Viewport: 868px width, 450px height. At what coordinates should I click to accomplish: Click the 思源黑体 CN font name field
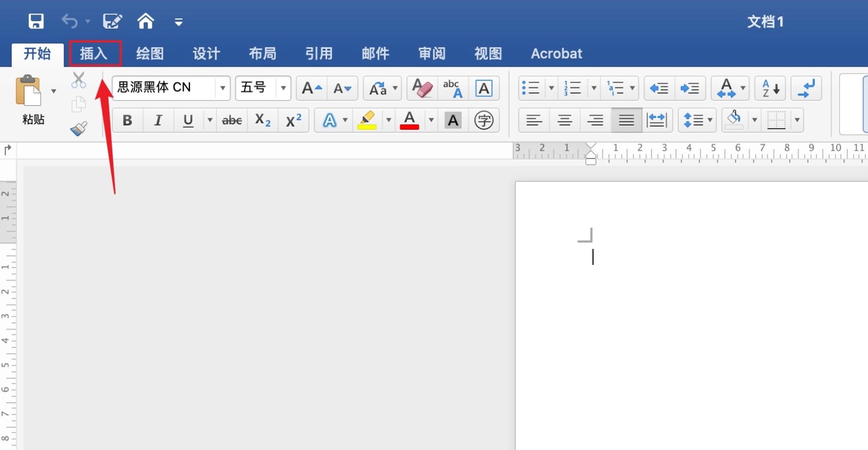click(x=164, y=88)
